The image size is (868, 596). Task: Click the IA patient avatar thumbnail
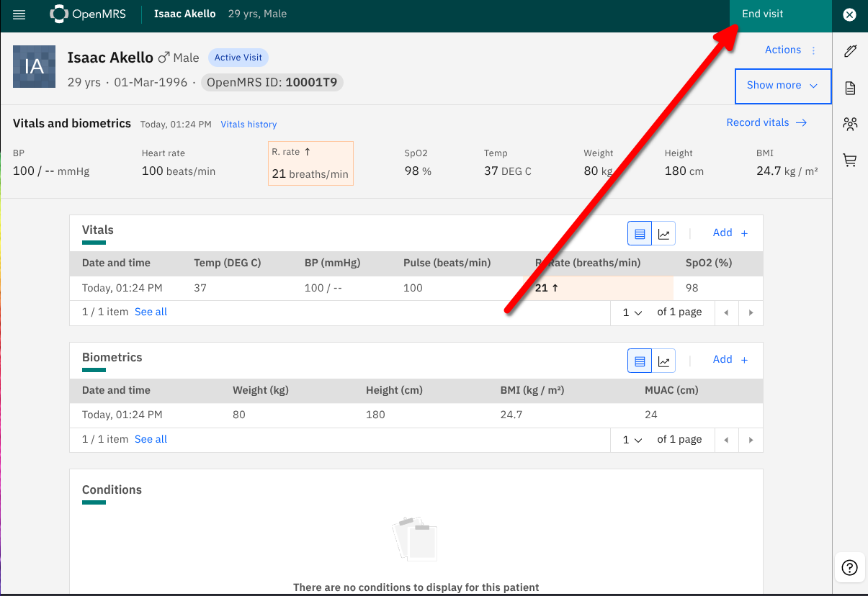click(34, 67)
